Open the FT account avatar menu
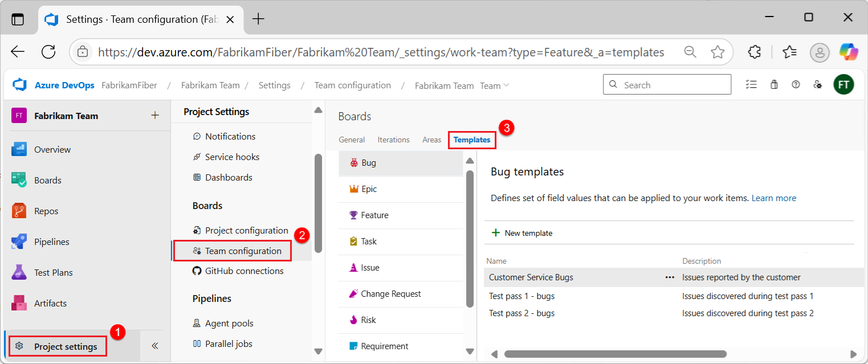 (x=843, y=85)
